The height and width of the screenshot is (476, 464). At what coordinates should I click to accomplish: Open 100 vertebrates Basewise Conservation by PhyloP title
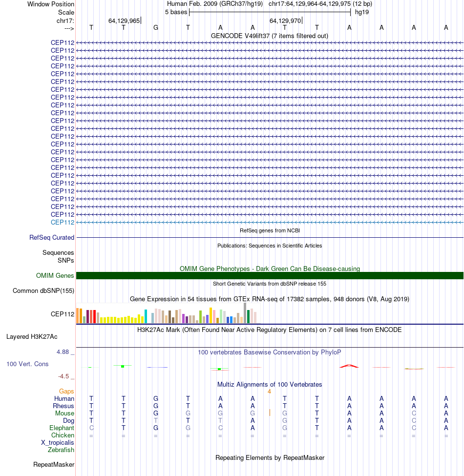pyautogui.click(x=270, y=352)
